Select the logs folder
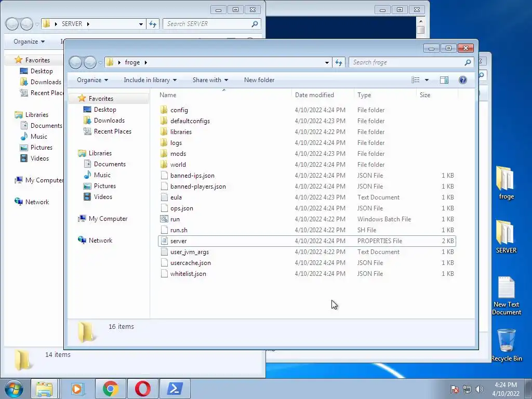Viewport: 532px width, 399px height. (307, 142)
